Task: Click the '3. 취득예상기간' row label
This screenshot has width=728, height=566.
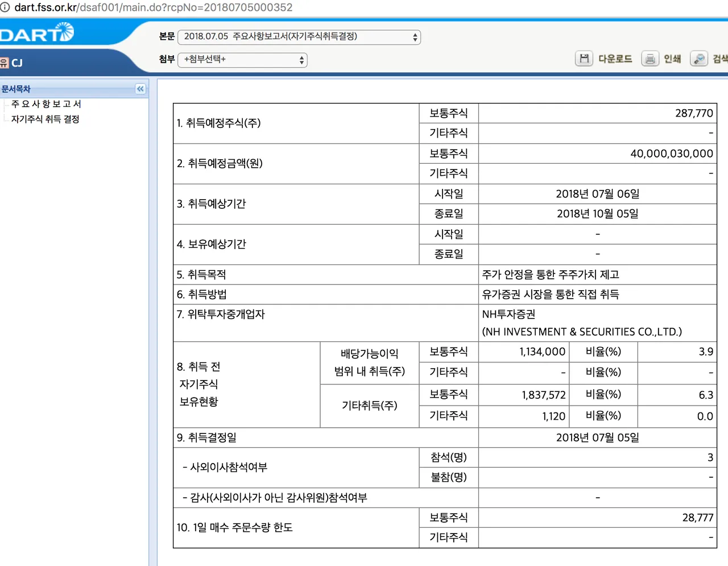Action: click(211, 204)
